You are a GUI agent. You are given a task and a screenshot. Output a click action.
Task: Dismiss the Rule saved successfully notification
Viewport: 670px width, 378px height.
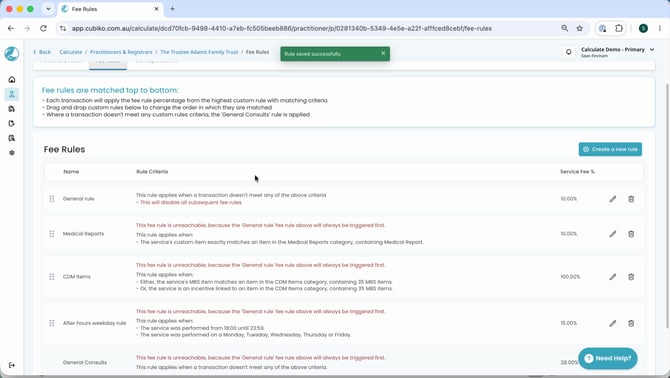click(383, 53)
